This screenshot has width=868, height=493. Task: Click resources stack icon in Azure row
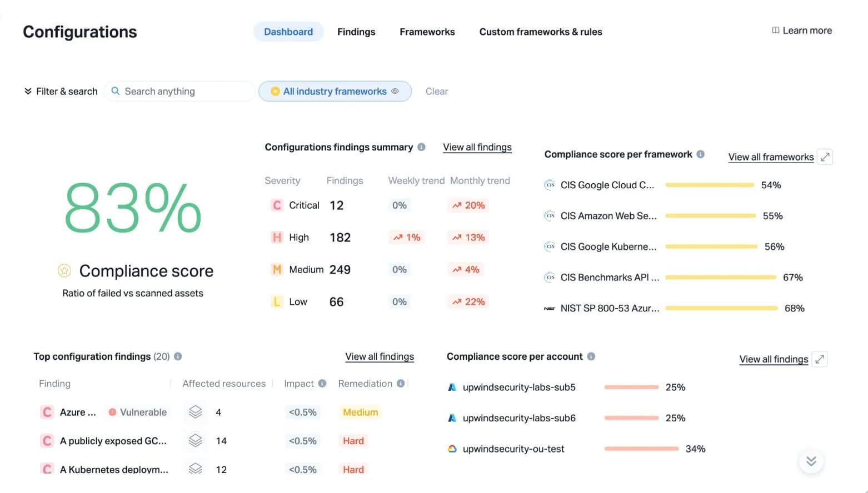pos(195,412)
